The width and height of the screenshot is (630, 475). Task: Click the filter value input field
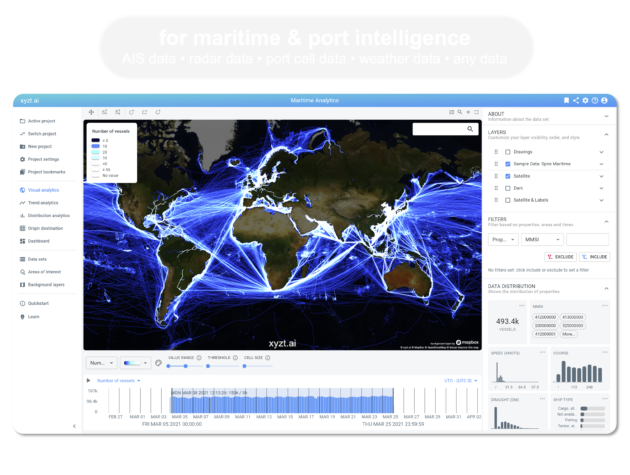(587, 240)
